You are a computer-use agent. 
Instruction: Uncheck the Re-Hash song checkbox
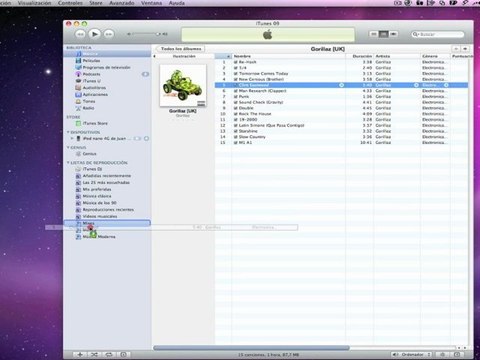(236, 62)
